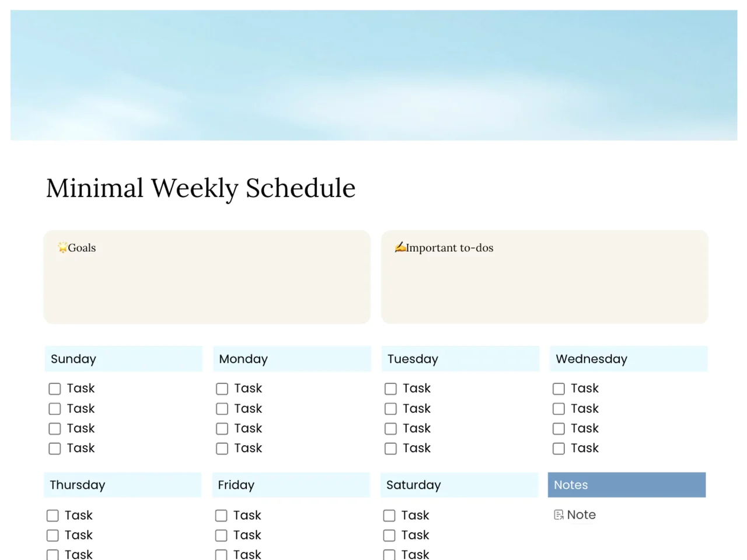Open the Note page icon
Viewport: 747px width, 560px height.
(x=558, y=514)
